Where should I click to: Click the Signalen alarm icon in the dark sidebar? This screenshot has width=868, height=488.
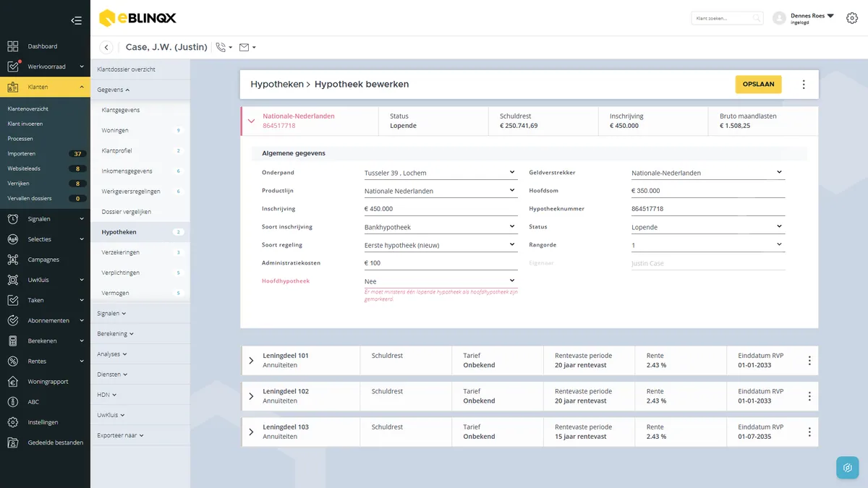tap(13, 218)
